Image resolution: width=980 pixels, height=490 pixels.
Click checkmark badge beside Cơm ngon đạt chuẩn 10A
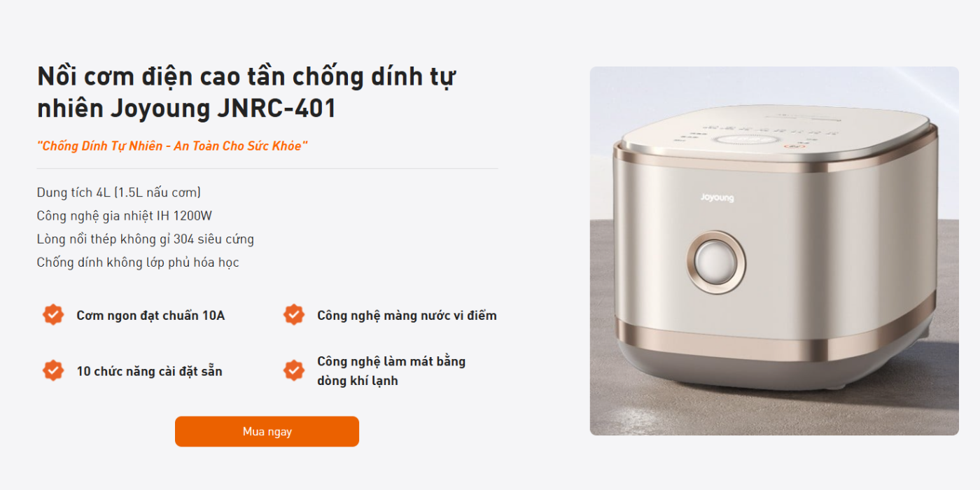pyautogui.click(x=53, y=315)
